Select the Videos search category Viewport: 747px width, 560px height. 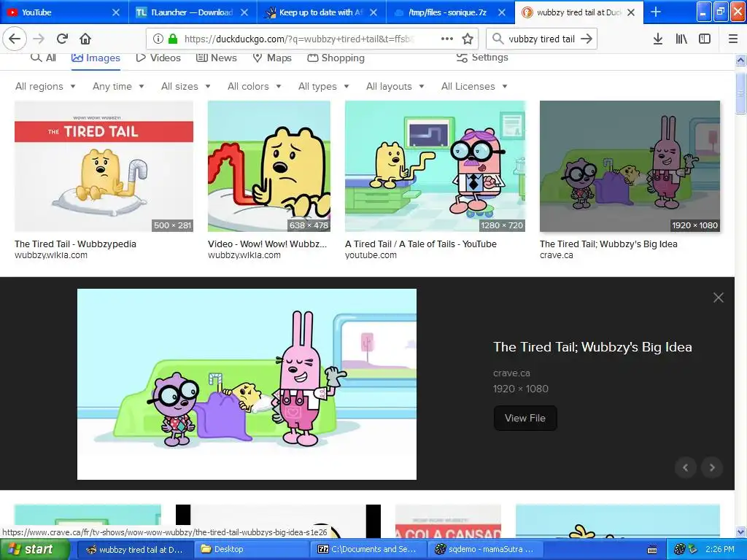coord(158,58)
